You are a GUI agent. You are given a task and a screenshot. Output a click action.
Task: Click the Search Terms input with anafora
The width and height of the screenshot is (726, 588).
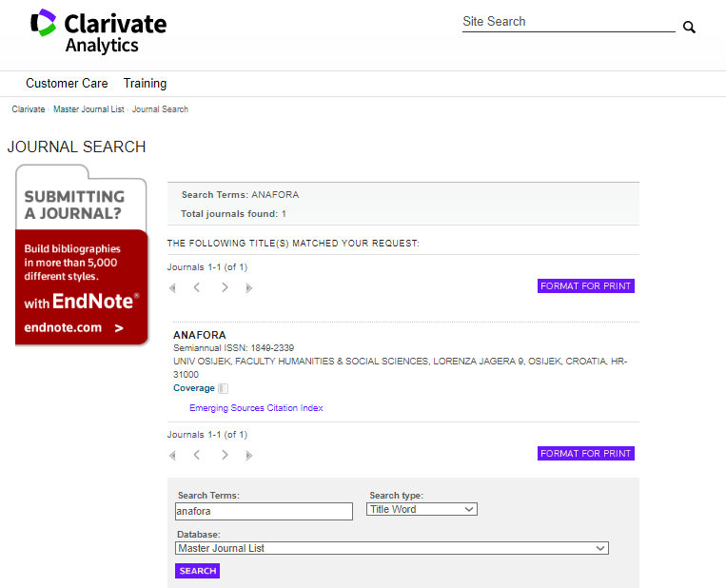[x=264, y=512]
